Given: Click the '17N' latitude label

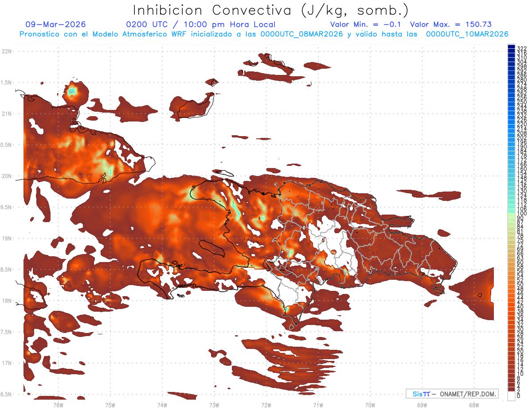Looking at the screenshot, I should (7, 363).
